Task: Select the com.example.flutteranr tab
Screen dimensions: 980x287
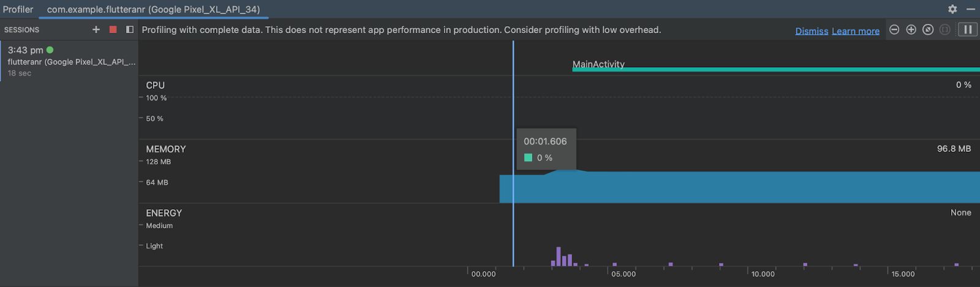Action: pyautogui.click(x=153, y=10)
